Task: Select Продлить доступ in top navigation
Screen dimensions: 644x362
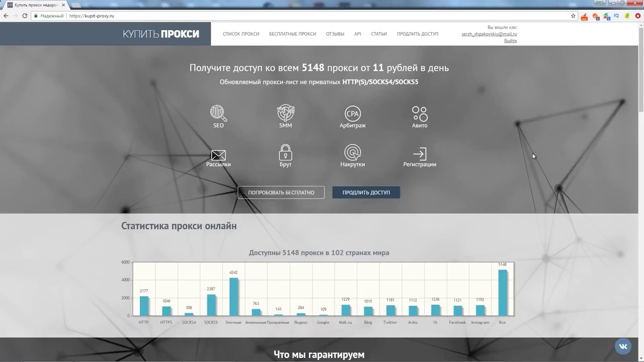Action: click(x=418, y=34)
